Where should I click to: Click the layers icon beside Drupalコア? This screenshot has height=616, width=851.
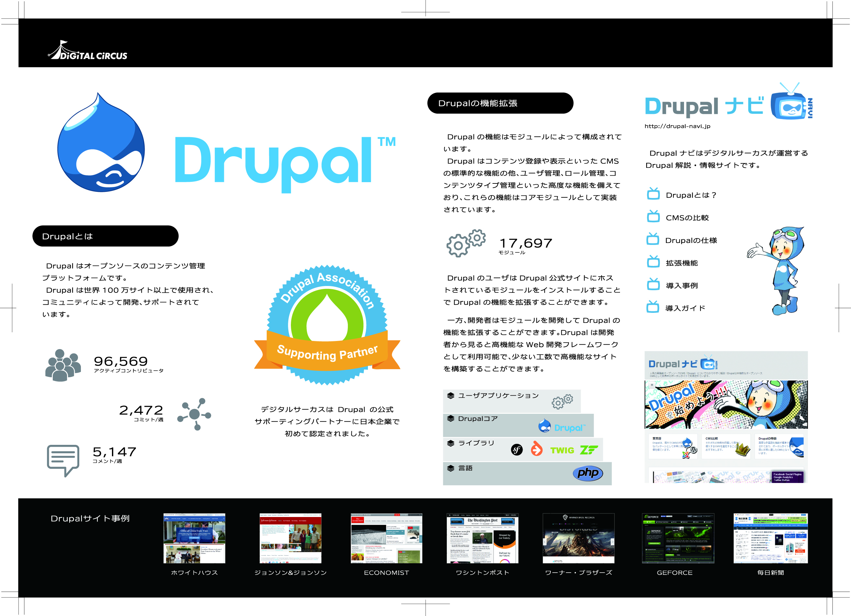[451, 419]
